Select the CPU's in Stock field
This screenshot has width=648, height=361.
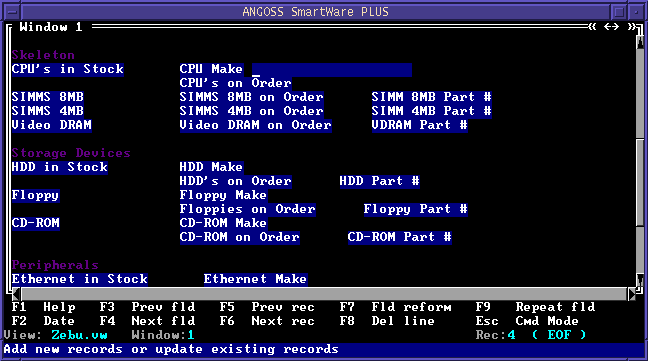[x=68, y=69]
